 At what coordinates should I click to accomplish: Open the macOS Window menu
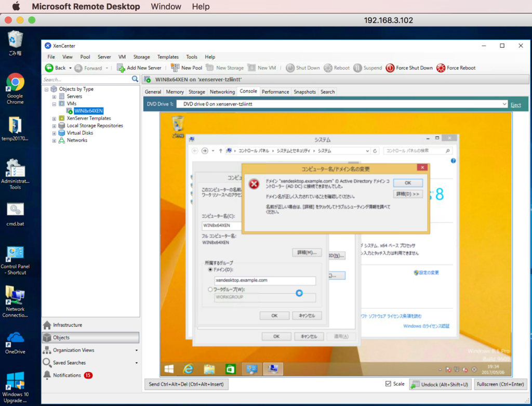point(166,6)
